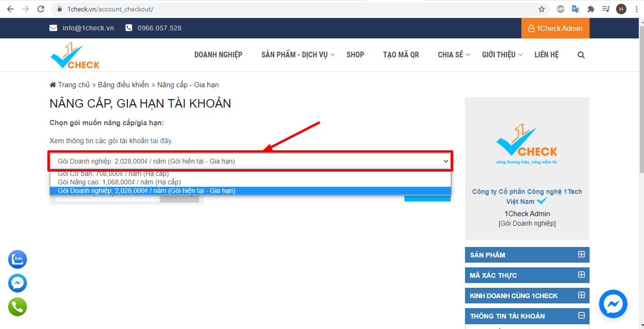Open the media control playlist icon
Viewport: 644px width, 329px height.
606,9
